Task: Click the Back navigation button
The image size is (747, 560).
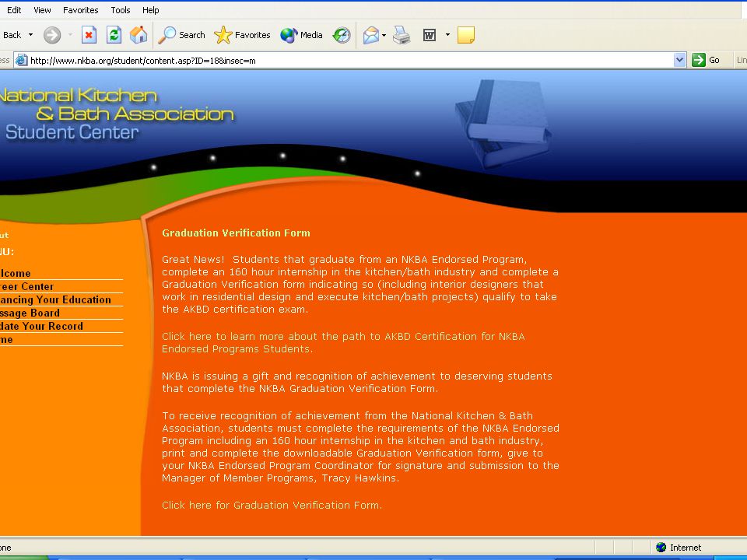Action: pos(12,35)
